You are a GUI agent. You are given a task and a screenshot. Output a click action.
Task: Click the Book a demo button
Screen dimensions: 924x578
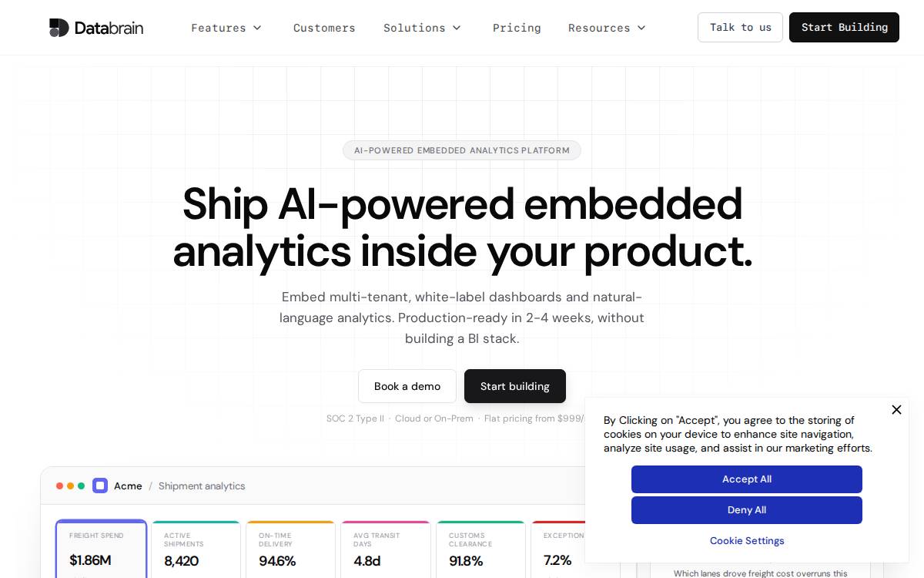point(407,386)
